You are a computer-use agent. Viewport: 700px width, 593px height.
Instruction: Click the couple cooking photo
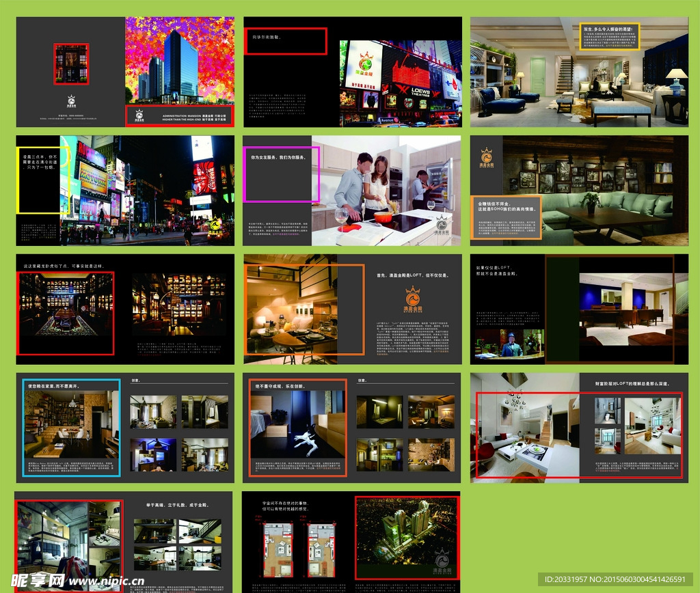tap(362, 184)
